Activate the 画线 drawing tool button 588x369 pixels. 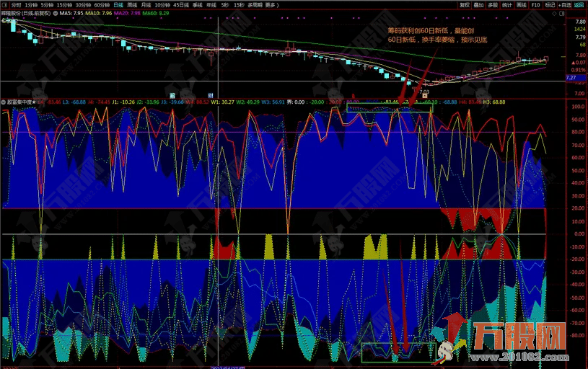click(522, 5)
